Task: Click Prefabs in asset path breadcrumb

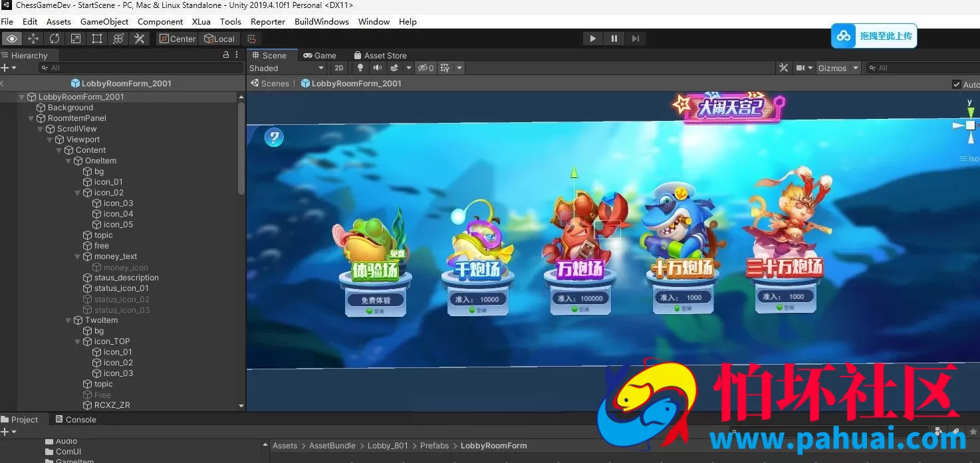Action: pos(434,446)
